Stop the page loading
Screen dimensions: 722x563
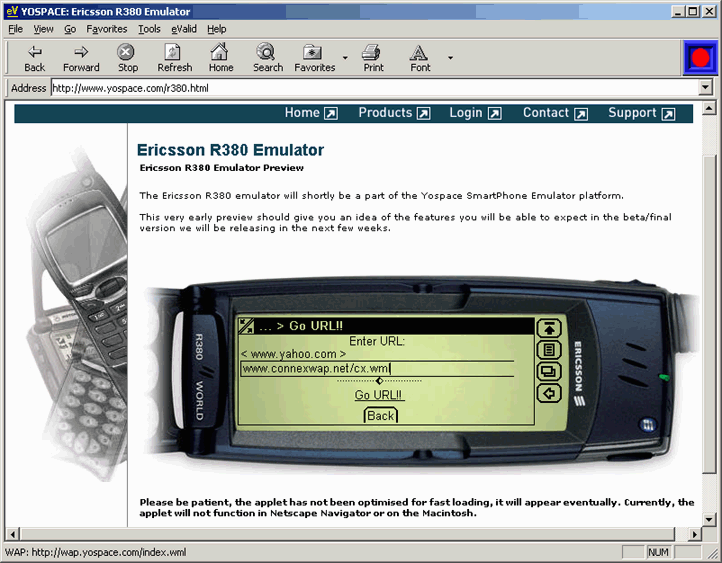127,58
